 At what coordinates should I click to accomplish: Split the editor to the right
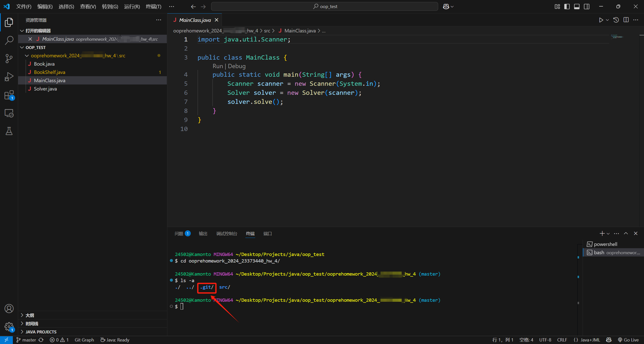[626, 20]
